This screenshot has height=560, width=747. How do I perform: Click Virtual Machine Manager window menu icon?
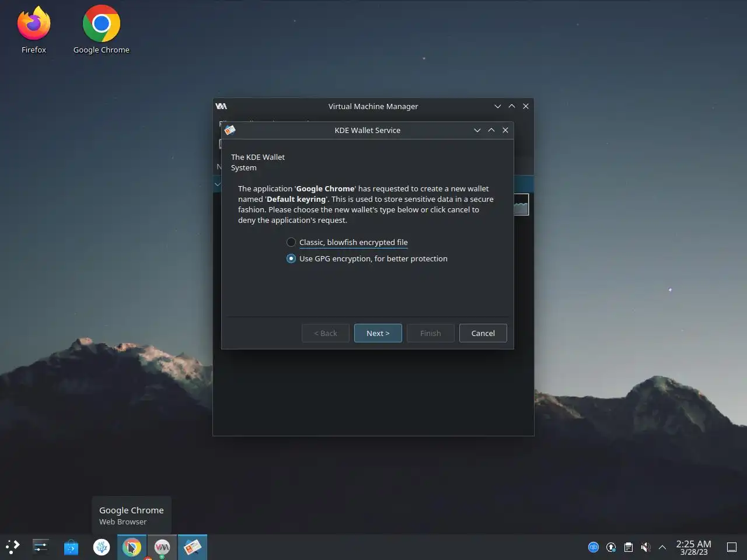[x=221, y=106]
